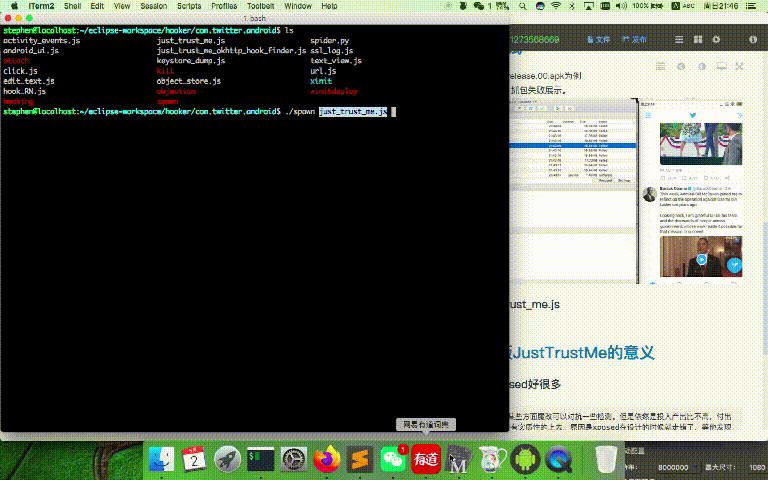Click the bash tab title in iTerm2
Screen dimensions: 768x480
(x=255, y=18)
